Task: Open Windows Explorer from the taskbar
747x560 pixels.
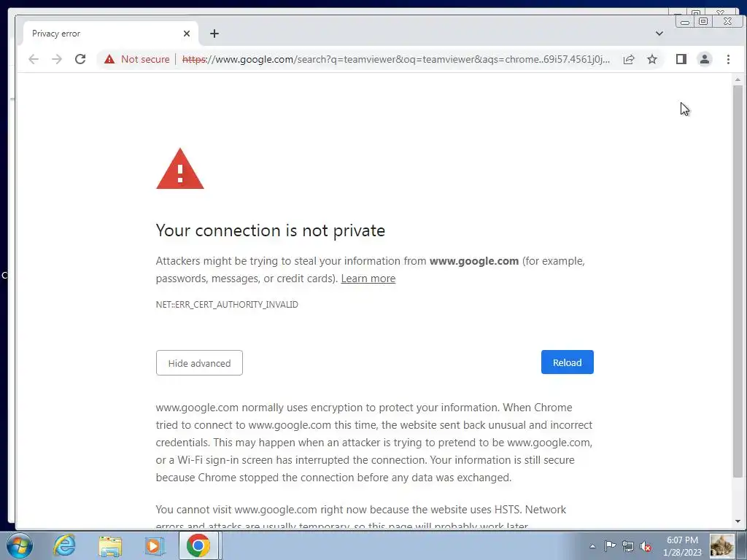Action: (110, 545)
